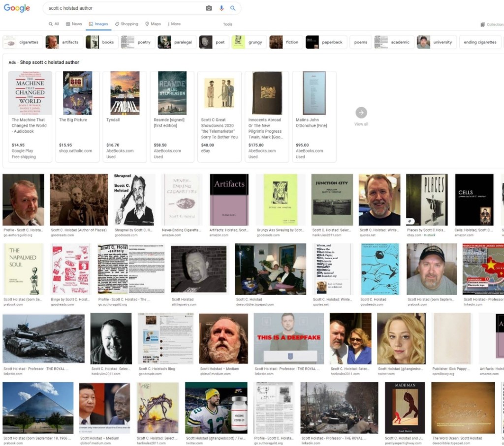Open 'The Machine That Changed the World' ad

(30, 93)
